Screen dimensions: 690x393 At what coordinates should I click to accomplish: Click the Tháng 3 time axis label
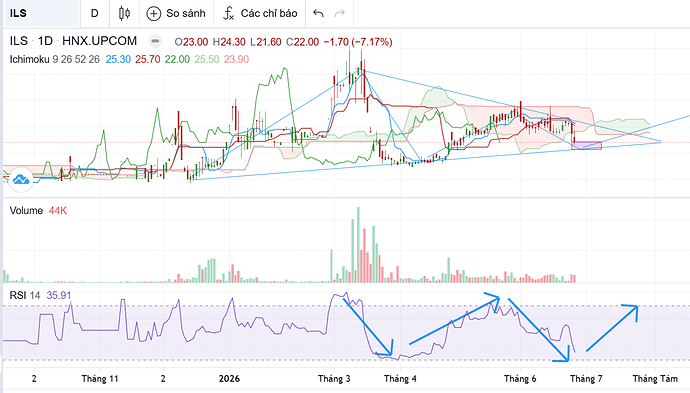334,378
